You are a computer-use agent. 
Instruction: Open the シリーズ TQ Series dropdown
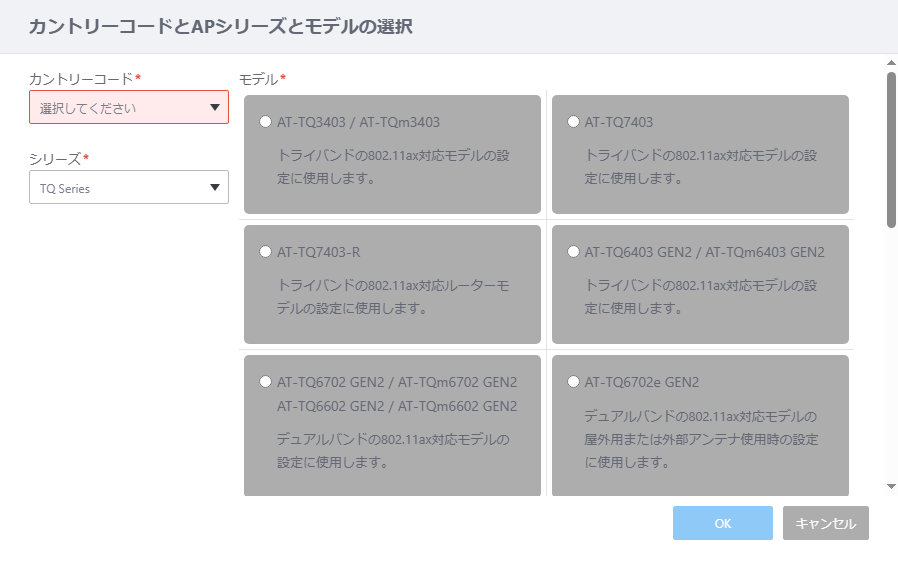pos(129,187)
